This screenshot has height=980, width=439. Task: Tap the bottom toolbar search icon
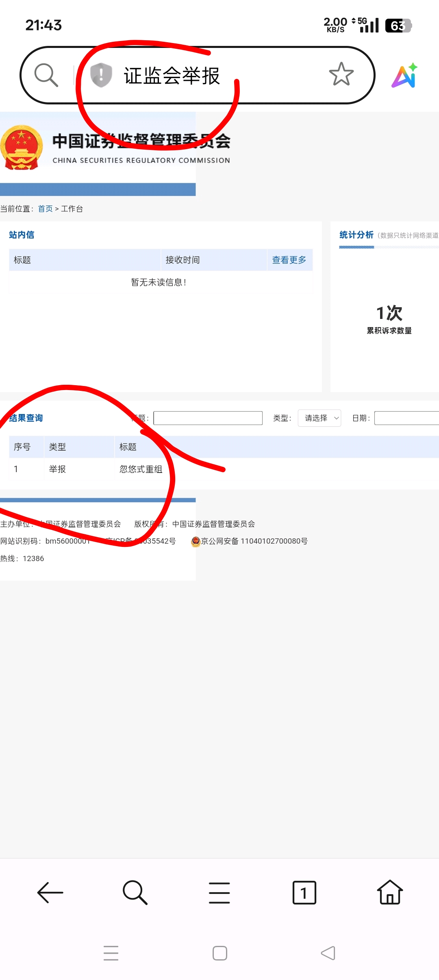click(x=135, y=893)
